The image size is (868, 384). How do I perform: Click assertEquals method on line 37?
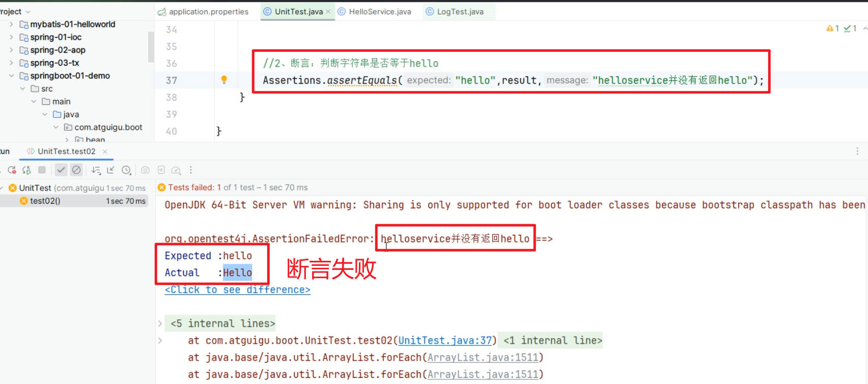click(361, 80)
